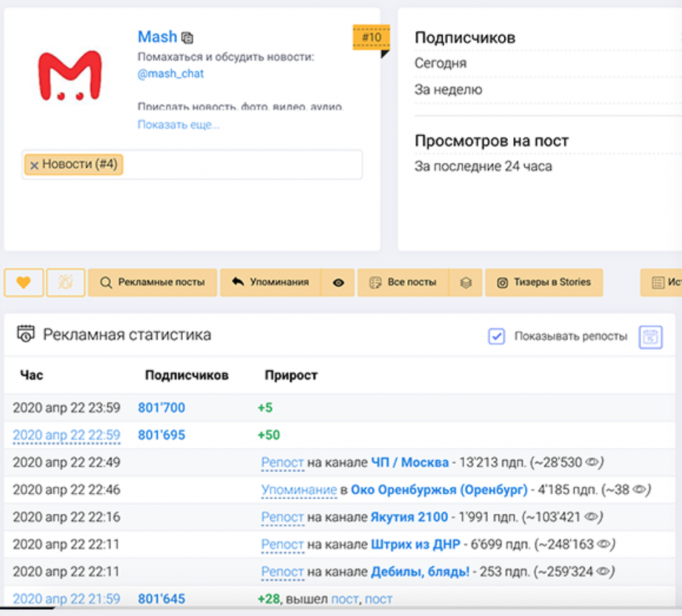Click the eye icon after ~103'421 views
The image size is (682, 616).
591,517
